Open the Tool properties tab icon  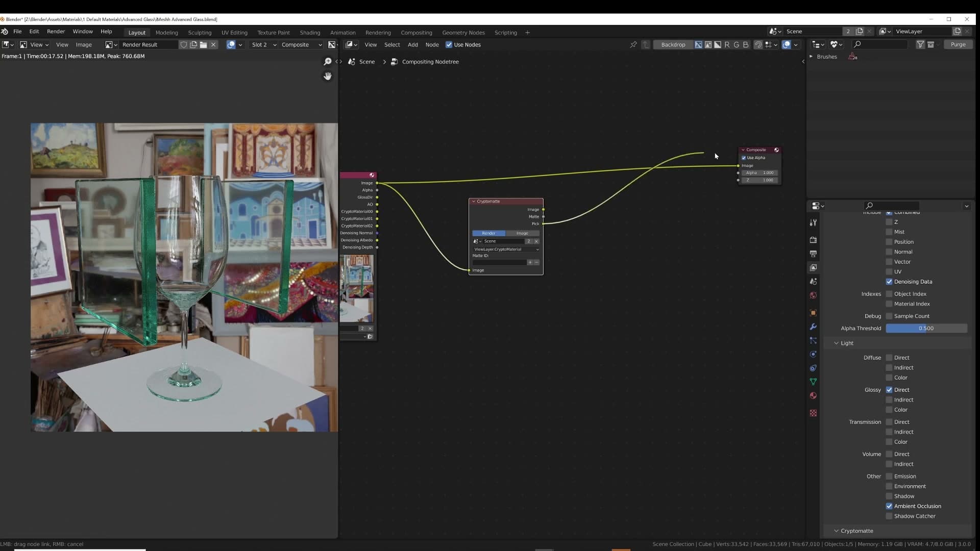pos(813,222)
